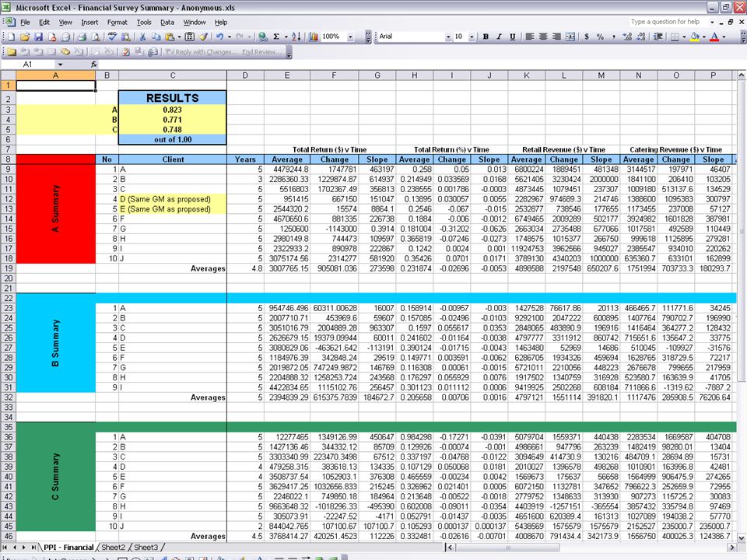This screenshot has height=560, width=747.
Task: Apply borders to the selected cells
Action: pos(675,37)
